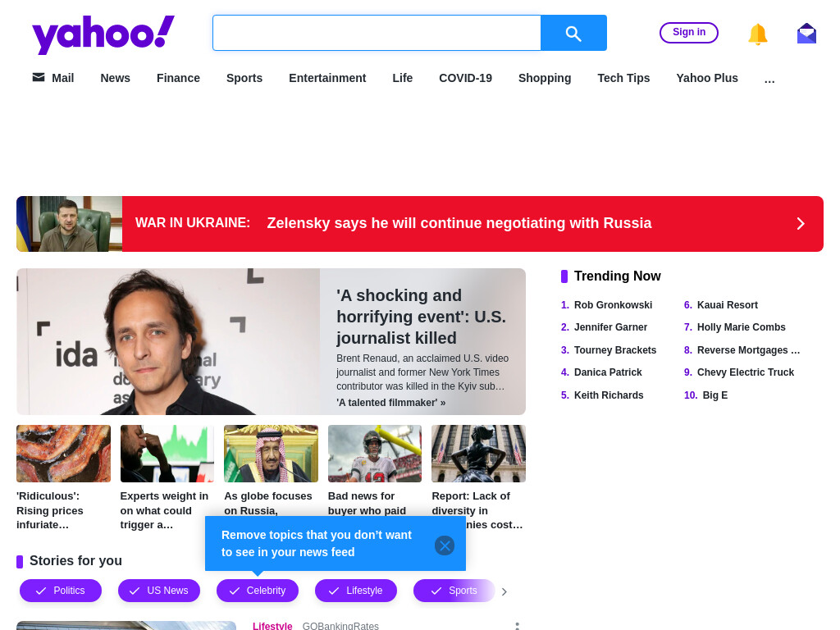Viewport: 840px width, 630px height.
Task: Toggle the US News topic chip
Action: click(159, 591)
